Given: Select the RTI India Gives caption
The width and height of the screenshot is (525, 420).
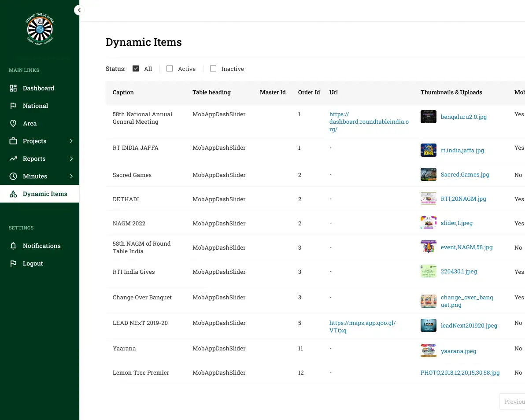Looking at the screenshot, I should pos(133,272).
